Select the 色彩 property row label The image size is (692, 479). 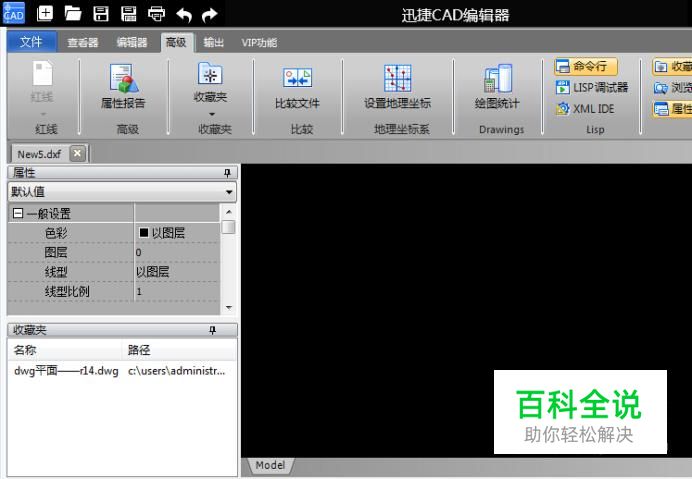(x=56, y=233)
